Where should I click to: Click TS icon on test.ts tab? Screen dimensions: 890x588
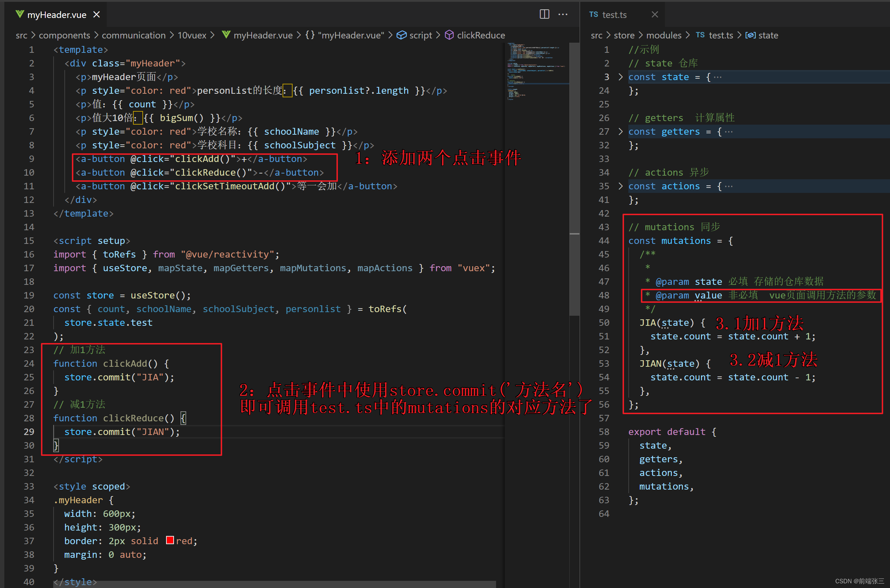(x=593, y=14)
